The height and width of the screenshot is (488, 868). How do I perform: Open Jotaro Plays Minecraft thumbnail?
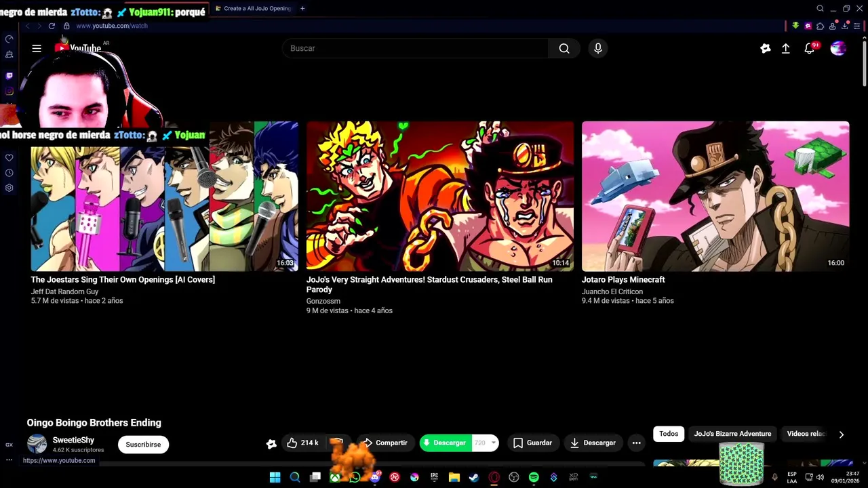coord(715,197)
